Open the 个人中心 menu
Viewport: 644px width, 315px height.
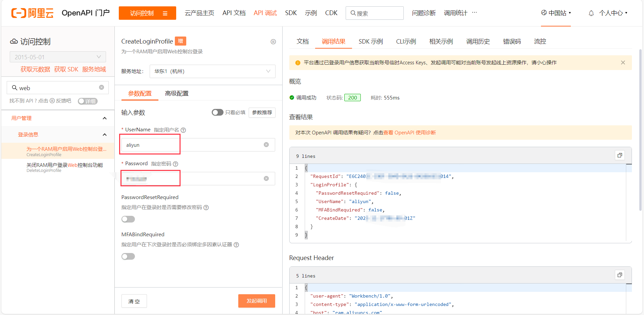point(613,13)
